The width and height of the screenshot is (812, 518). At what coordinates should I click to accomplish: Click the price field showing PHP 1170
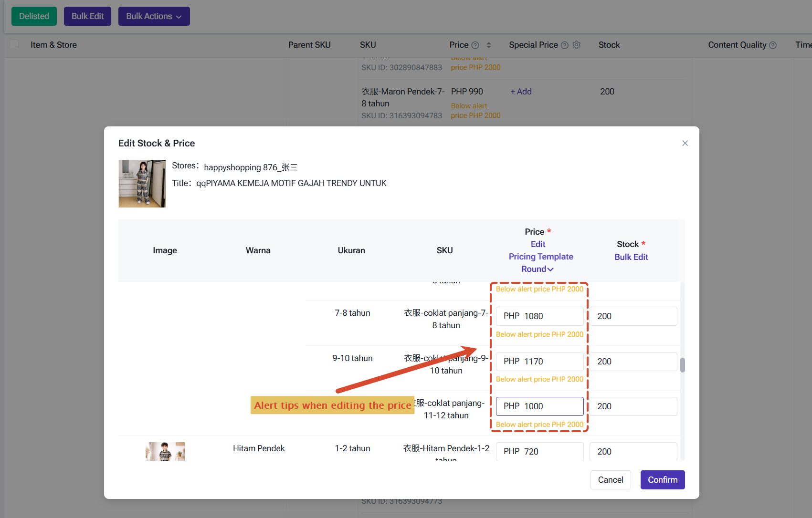tap(539, 362)
